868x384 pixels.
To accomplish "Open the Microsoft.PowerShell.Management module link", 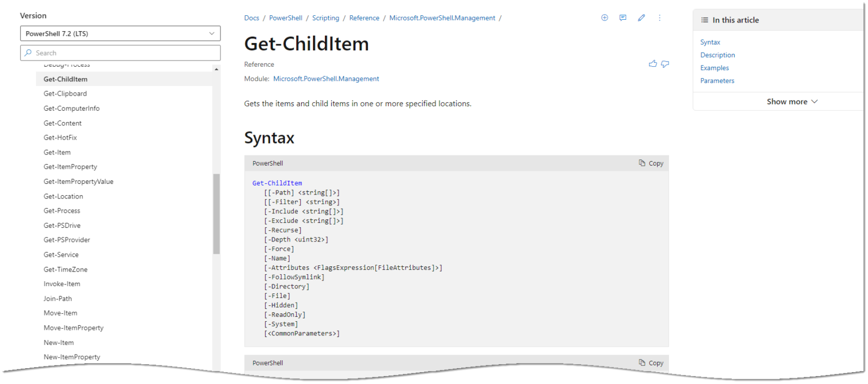I will [326, 79].
